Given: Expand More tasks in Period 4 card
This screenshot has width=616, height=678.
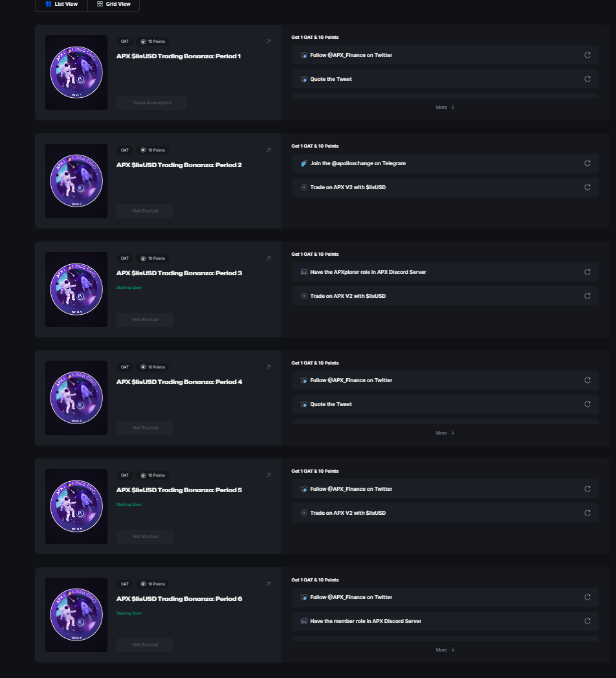Looking at the screenshot, I should pos(445,433).
